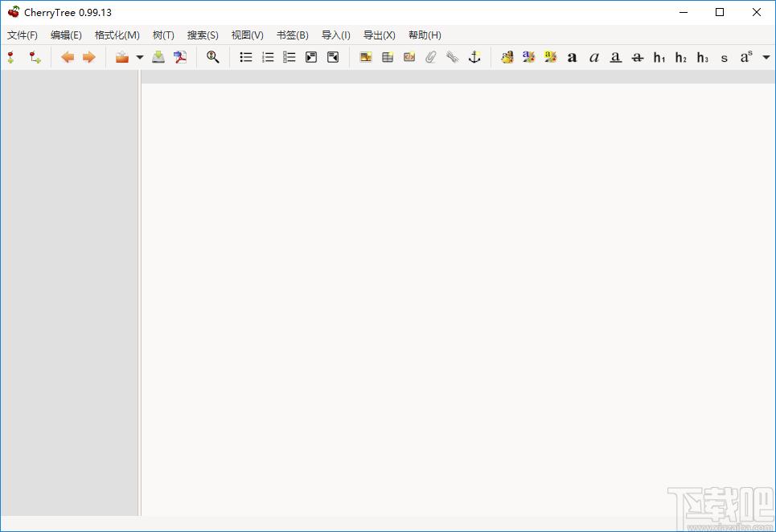776x532 pixels.
Task: Add a subnode via toolbar
Action: click(x=35, y=57)
